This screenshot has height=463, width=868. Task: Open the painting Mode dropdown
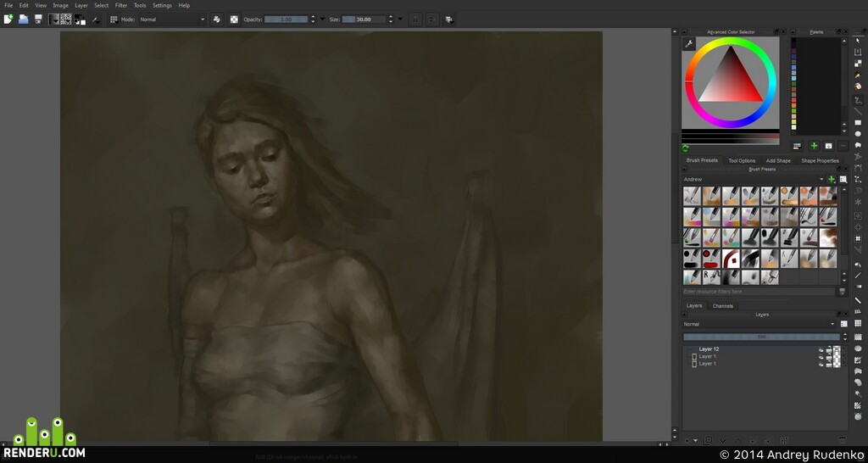click(171, 20)
